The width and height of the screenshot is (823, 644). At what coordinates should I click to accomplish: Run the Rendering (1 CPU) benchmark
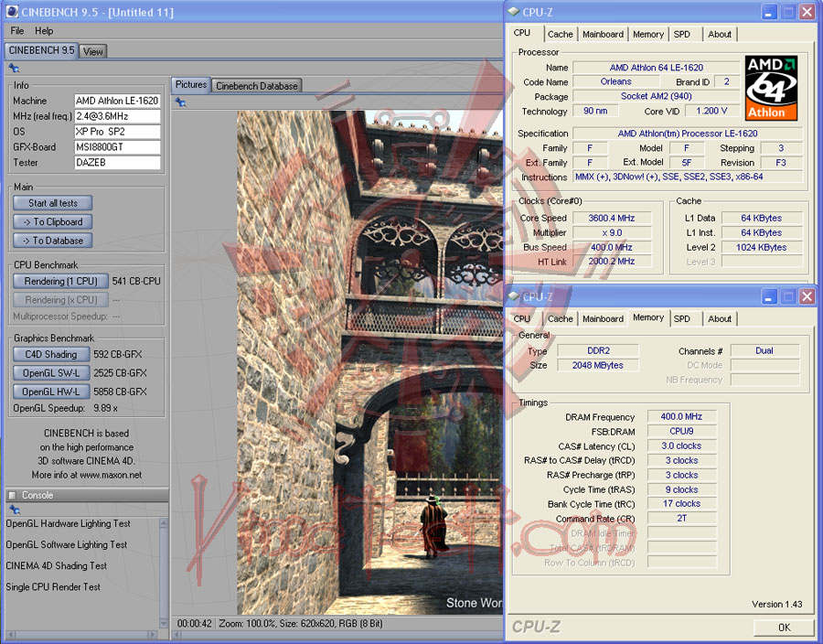click(x=60, y=282)
